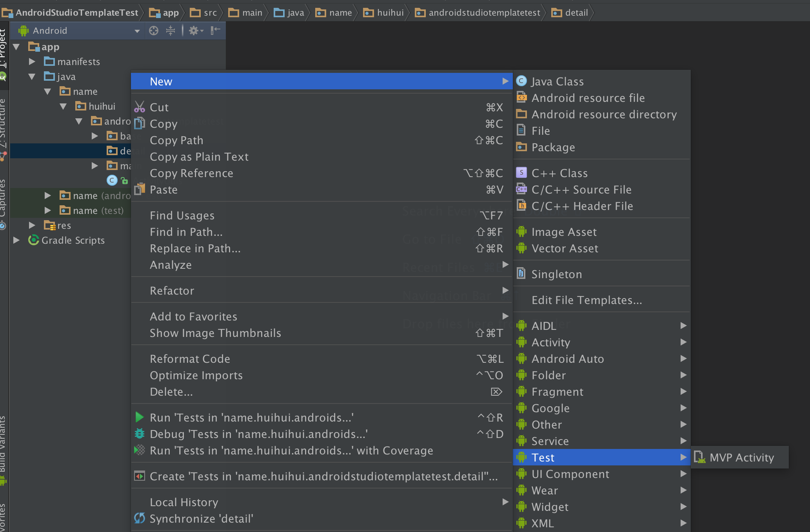Collapse the java folder
Image resolution: width=810 pixels, height=532 pixels.
pos(32,77)
